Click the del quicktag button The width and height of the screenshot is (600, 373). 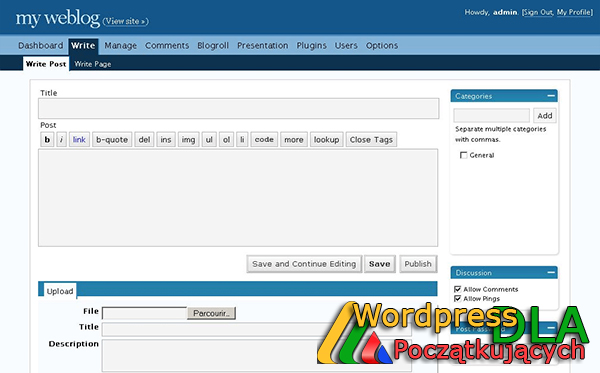144,140
